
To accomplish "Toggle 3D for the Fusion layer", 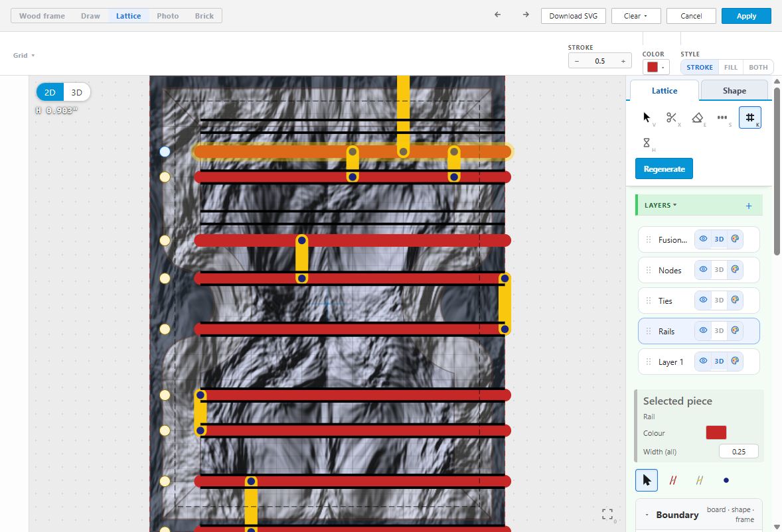I will point(719,239).
